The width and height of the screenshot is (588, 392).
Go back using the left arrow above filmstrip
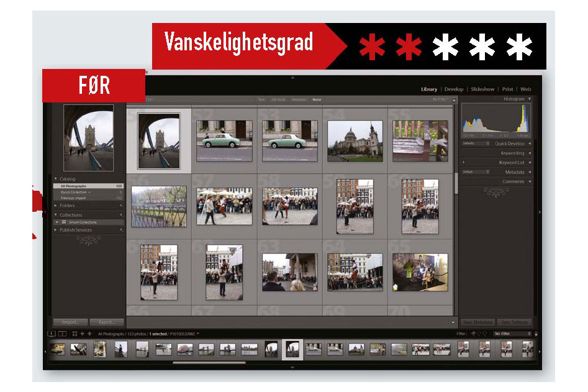pyautogui.click(x=83, y=334)
